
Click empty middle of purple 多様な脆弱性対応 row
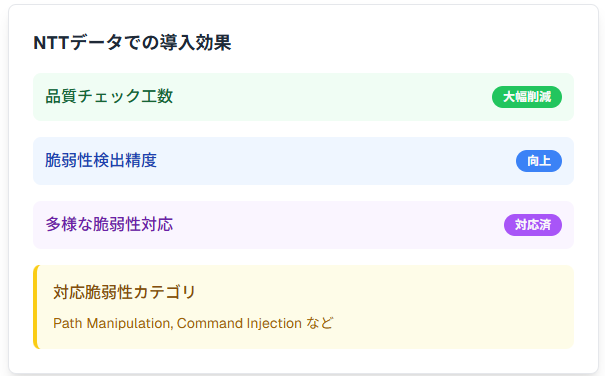tap(336, 225)
